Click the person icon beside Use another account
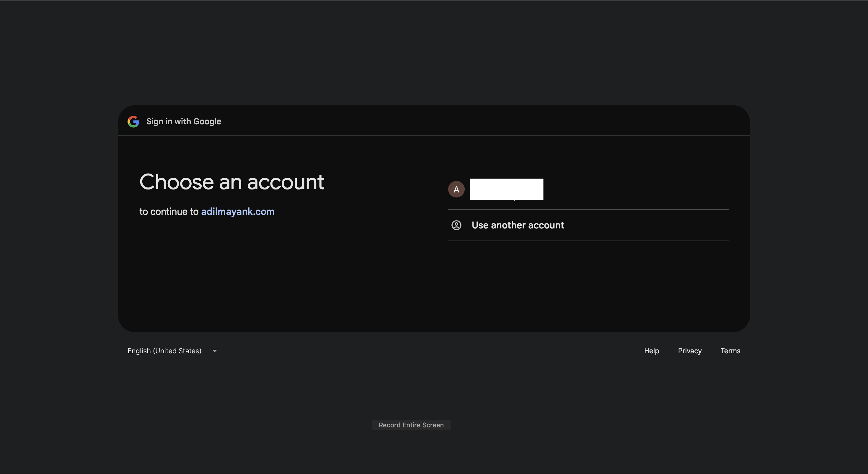868x474 pixels. pos(456,225)
